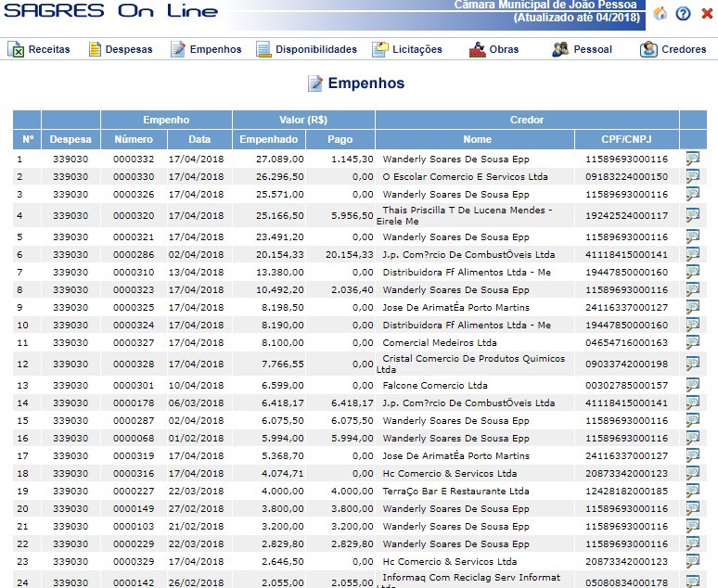
Task: Go to Despesas section
Action: coord(120,49)
